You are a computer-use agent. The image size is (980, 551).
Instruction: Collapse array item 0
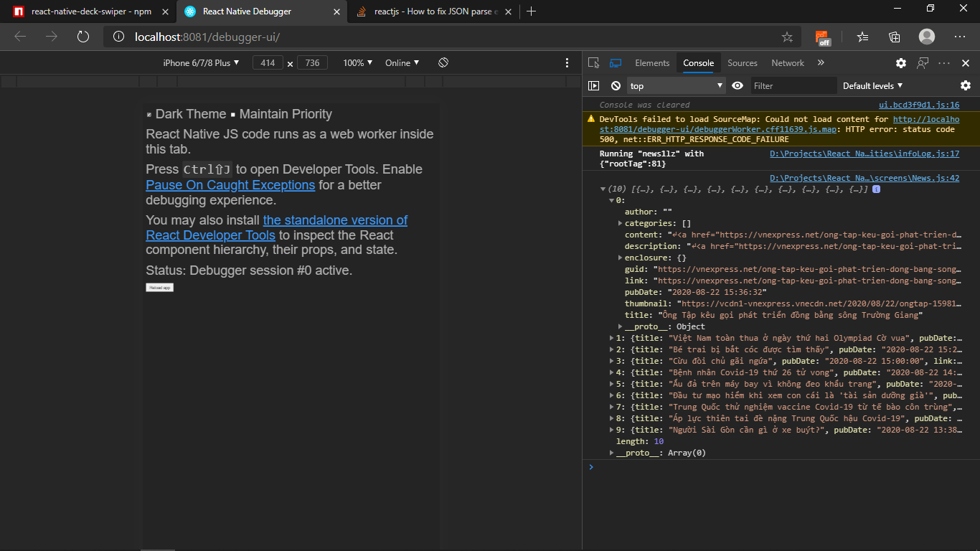click(611, 201)
